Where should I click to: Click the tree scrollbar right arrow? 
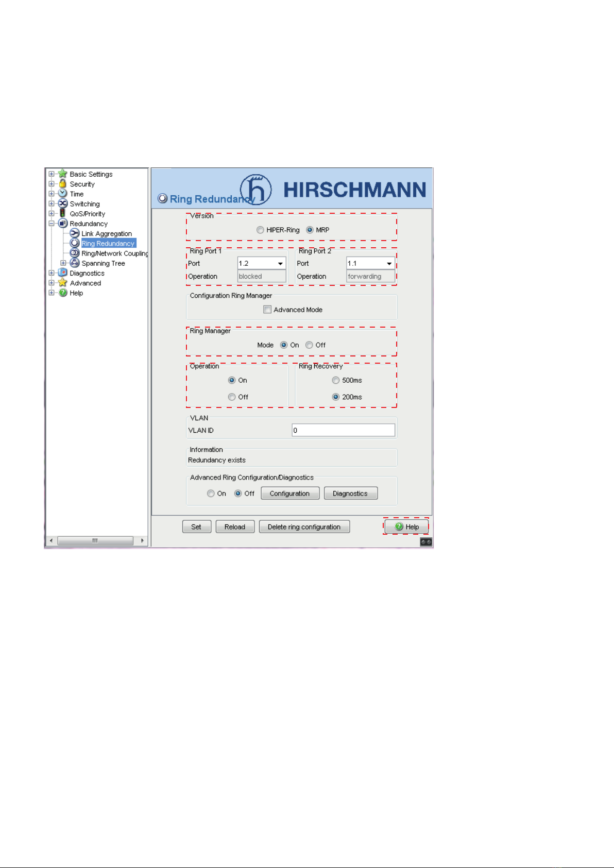pyautogui.click(x=142, y=540)
